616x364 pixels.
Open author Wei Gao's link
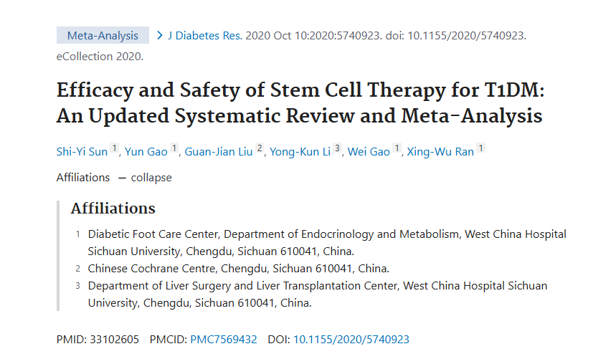click(369, 152)
